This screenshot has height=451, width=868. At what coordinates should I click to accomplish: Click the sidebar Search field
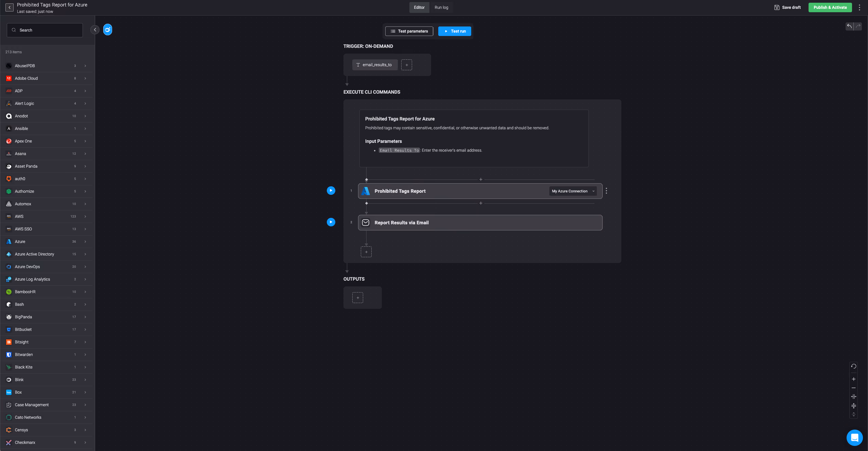[45, 30]
